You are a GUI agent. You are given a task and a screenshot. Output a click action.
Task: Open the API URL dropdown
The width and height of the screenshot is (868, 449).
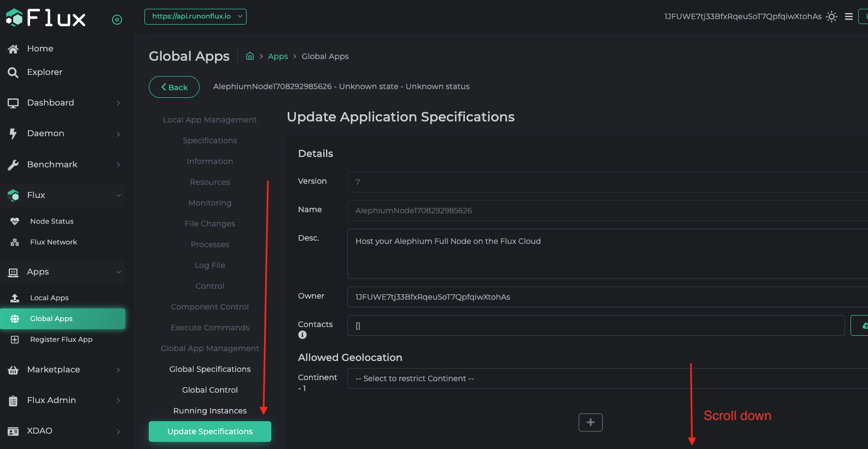pos(195,16)
